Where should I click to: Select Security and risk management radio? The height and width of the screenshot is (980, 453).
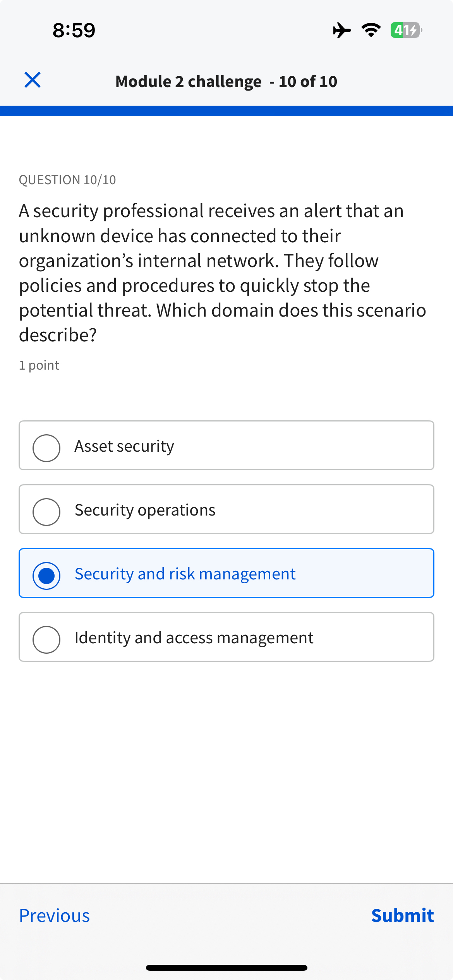tap(46, 576)
